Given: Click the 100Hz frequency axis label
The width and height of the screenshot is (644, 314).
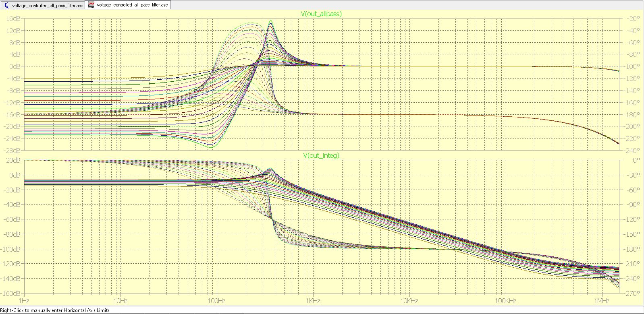Looking at the screenshot, I should [x=216, y=301].
